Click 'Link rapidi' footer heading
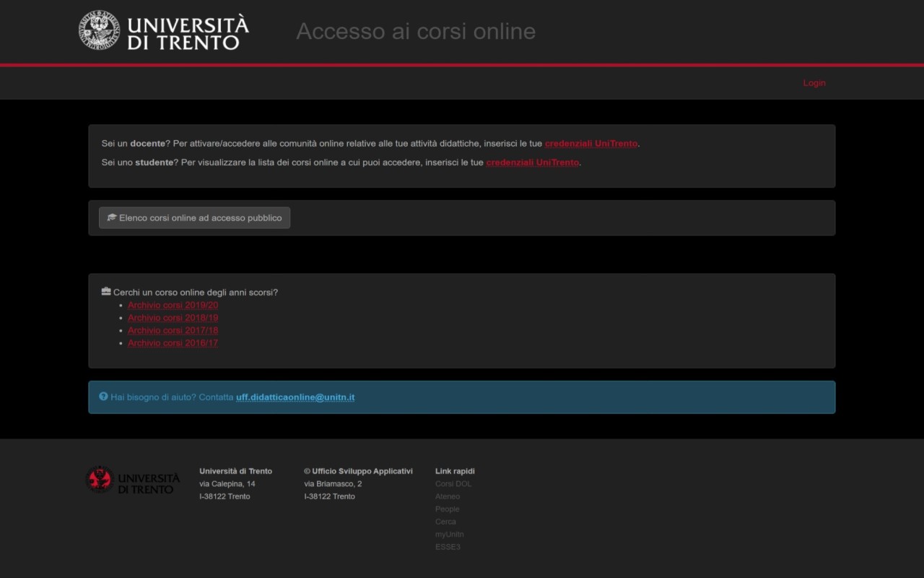 click(x=455, y=471)
